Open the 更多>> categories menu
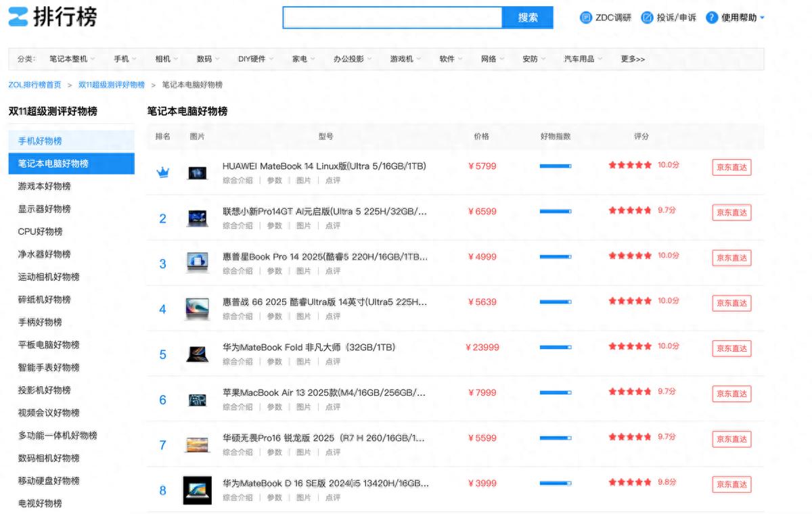The height and width of the screenshot is (514, 812). coord(633,59)
